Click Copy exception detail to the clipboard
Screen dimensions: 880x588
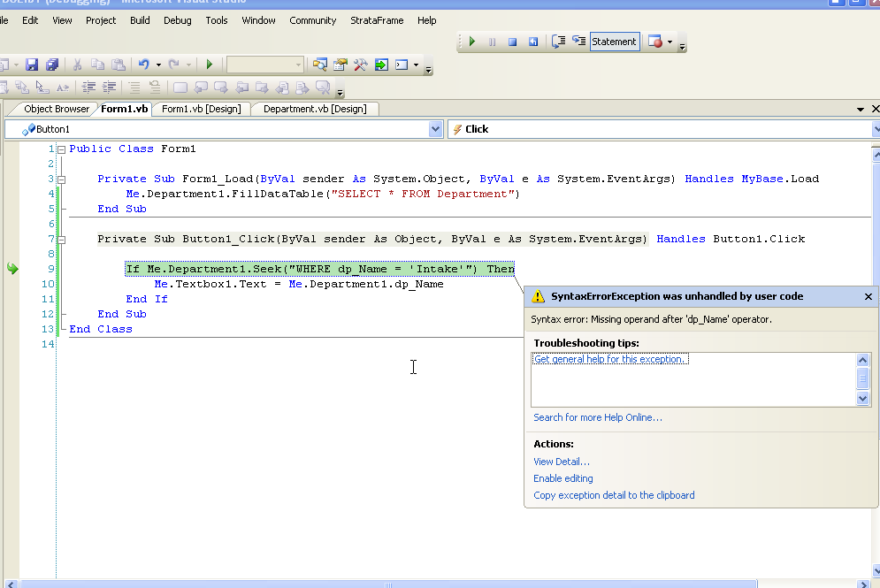coord(614,495)
